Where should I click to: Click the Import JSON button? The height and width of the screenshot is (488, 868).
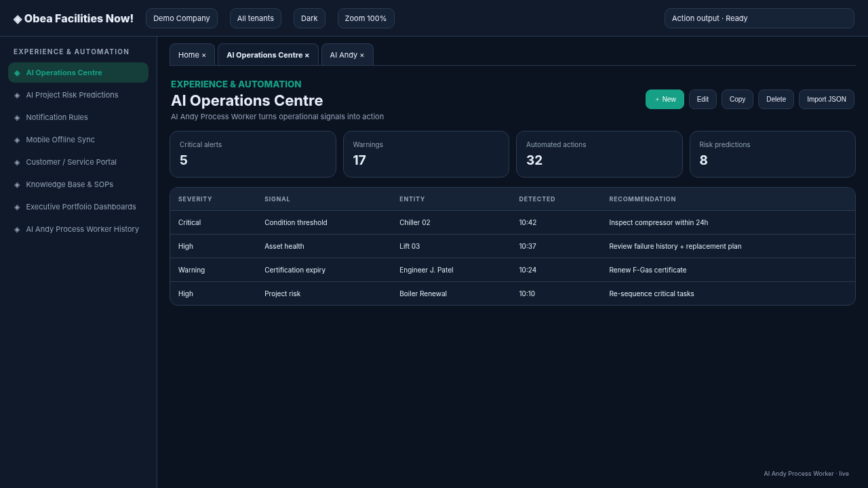827,99
